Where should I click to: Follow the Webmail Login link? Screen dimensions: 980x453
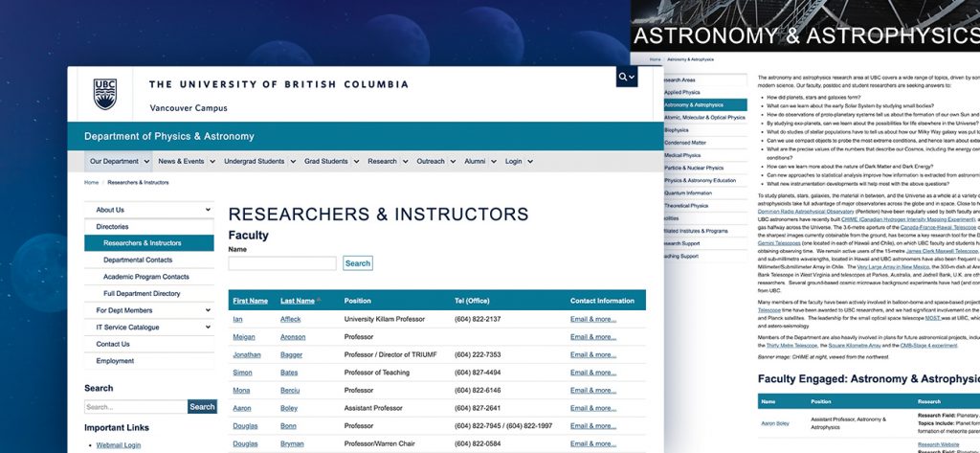[118, 445]
